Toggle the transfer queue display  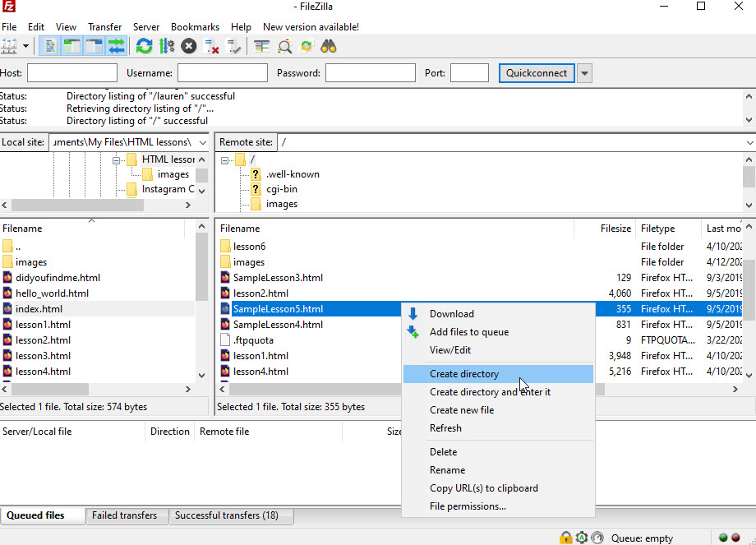point(116,47)
